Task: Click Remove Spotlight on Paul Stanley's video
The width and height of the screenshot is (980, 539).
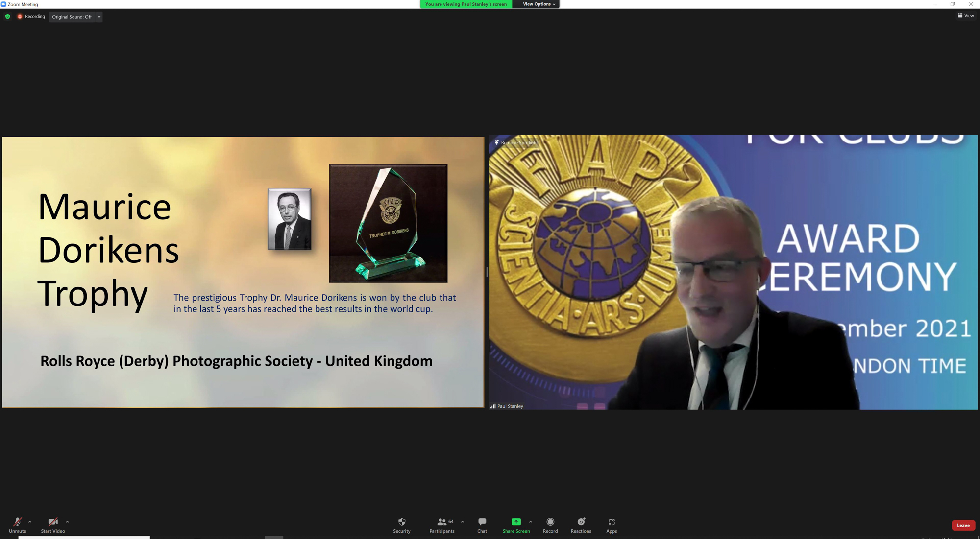Action: [x=519, y=142]
